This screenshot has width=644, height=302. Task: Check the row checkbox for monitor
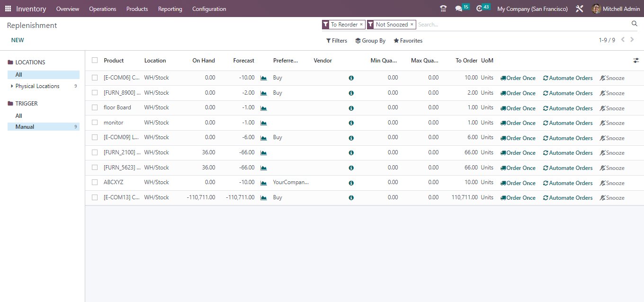point(94,122)
